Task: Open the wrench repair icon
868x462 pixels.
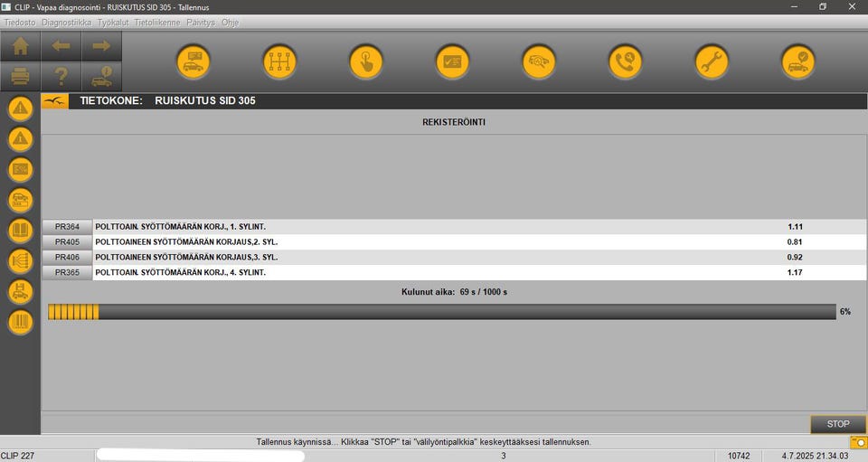Action: (712, 61)
